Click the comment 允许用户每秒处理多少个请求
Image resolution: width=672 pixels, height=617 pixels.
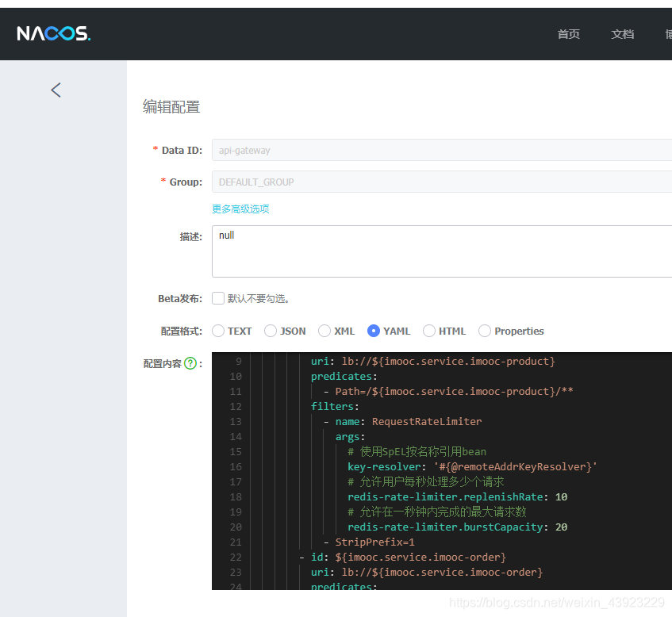point(426,481)
